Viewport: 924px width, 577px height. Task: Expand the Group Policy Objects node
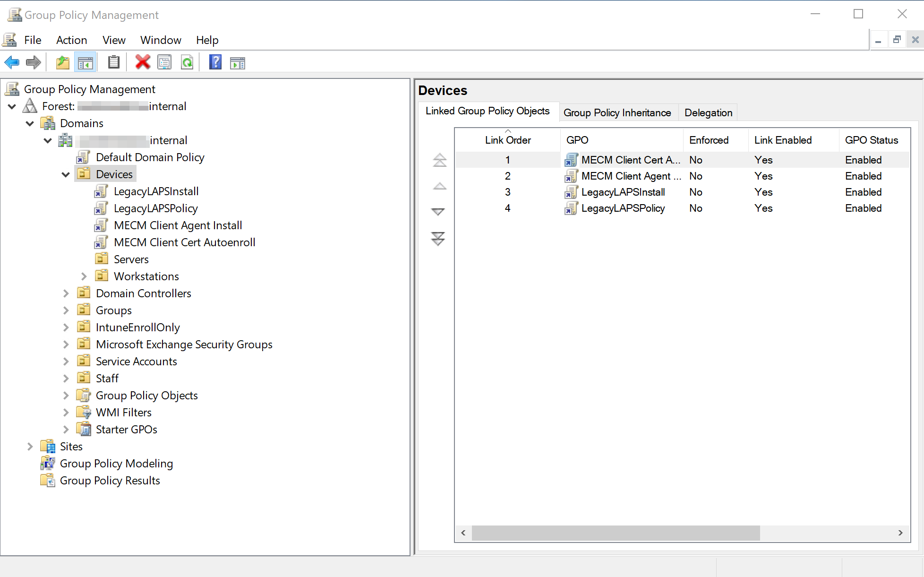[66, 395]
